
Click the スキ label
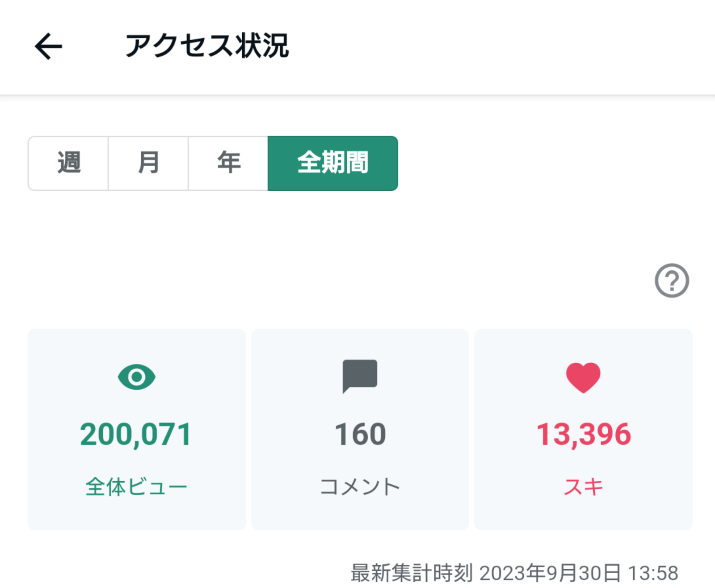pyautogui.click(x=583, y=486)
